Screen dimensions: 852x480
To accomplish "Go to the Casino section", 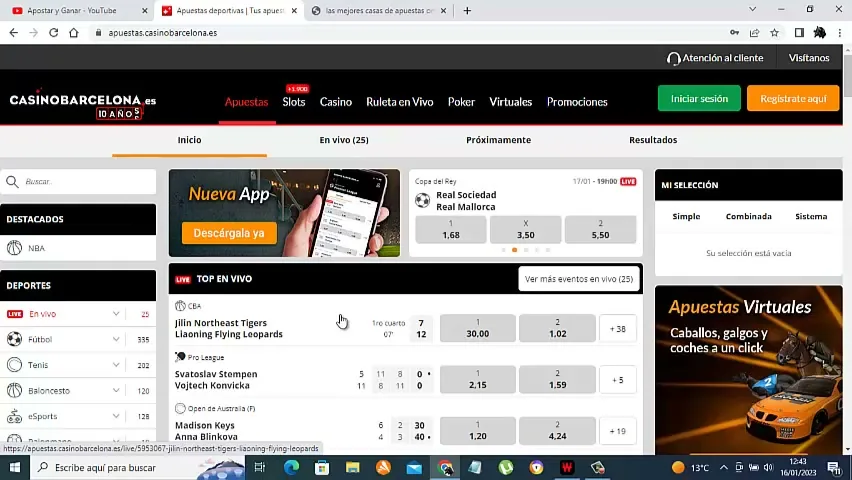I will (x=336, y=102).
